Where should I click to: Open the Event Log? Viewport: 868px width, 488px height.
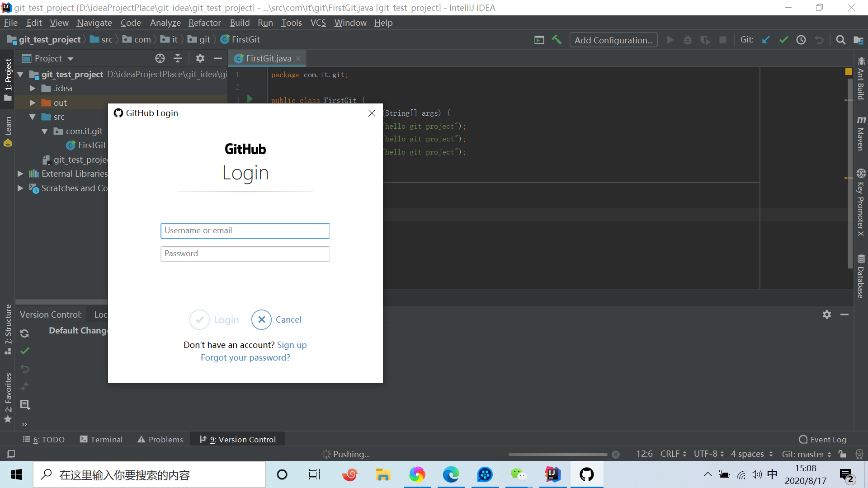[x=822, y=439]
